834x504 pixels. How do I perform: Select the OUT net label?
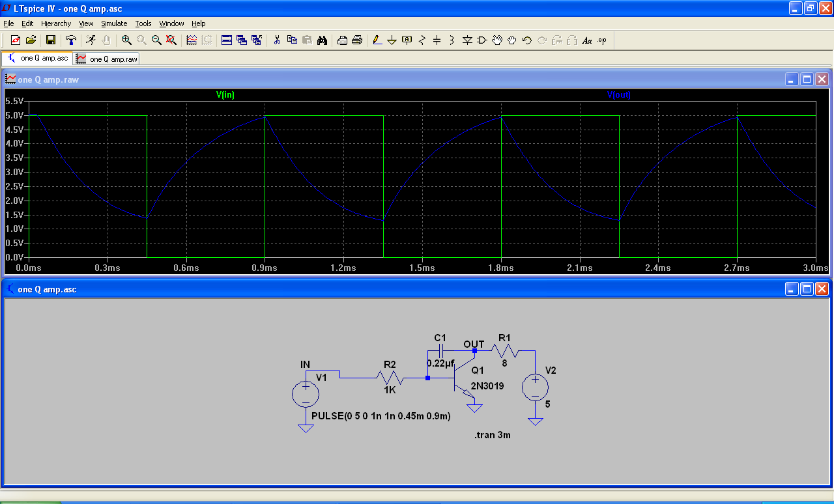[474, 344]
